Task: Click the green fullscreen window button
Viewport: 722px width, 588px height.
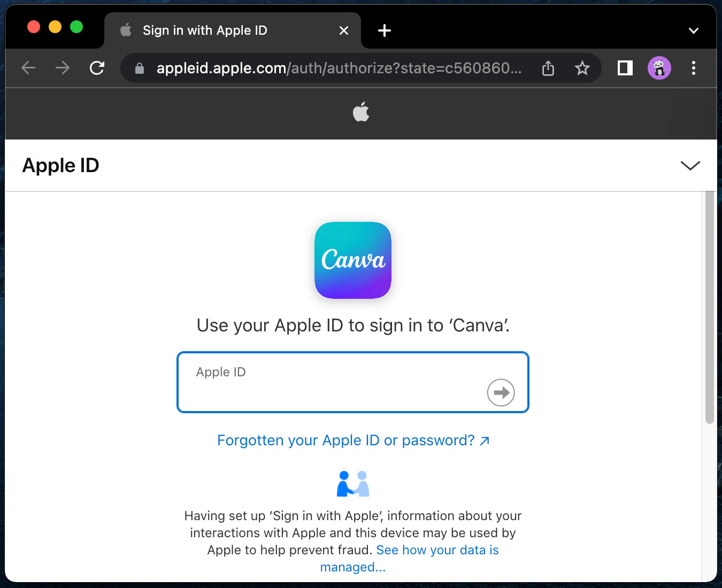Action: click(x=76, y=27)
